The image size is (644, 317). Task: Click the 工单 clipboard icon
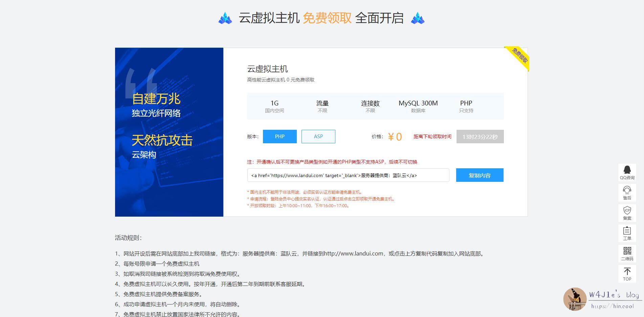(x=627, y=233)
